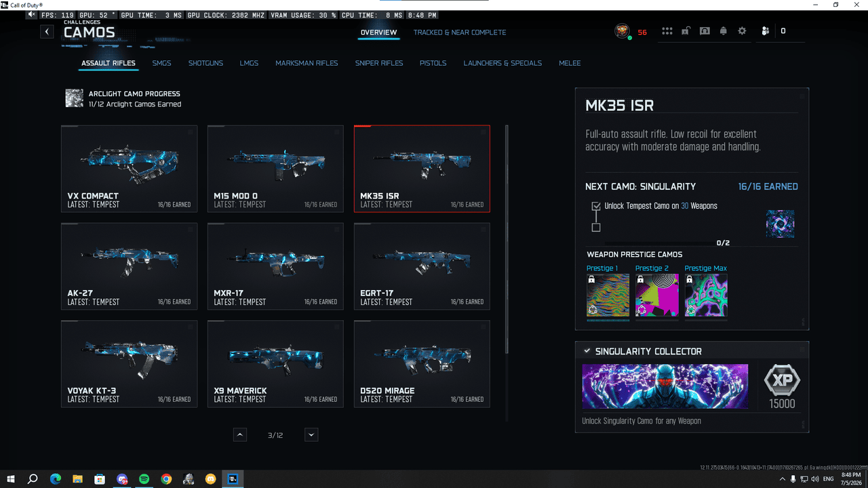Select the M15 MOD 0 weapon card

275,169
